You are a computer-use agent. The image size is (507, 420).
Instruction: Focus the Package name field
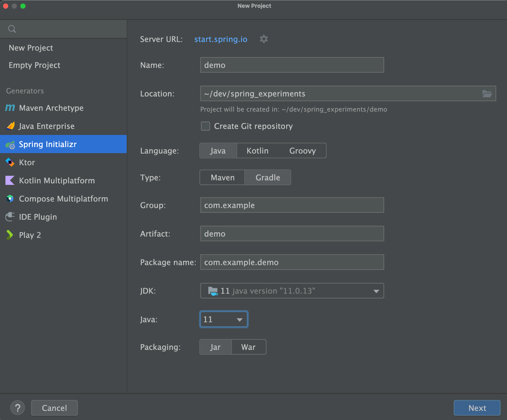click(x=292, y=262)
